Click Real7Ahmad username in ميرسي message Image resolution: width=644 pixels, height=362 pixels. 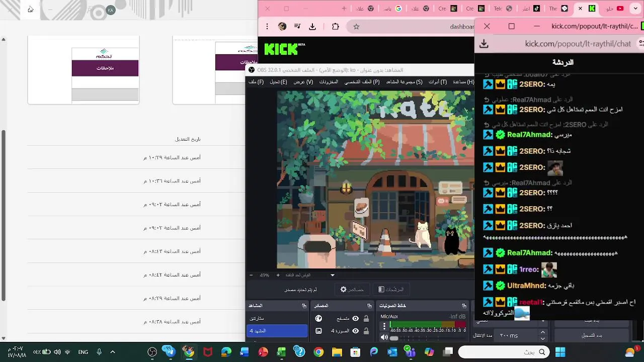coord(530,135)
